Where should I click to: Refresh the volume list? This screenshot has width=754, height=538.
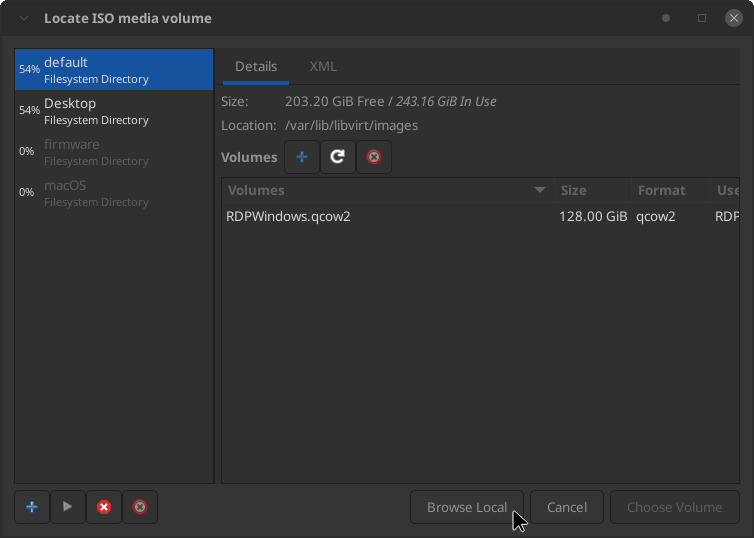(338, 157)
